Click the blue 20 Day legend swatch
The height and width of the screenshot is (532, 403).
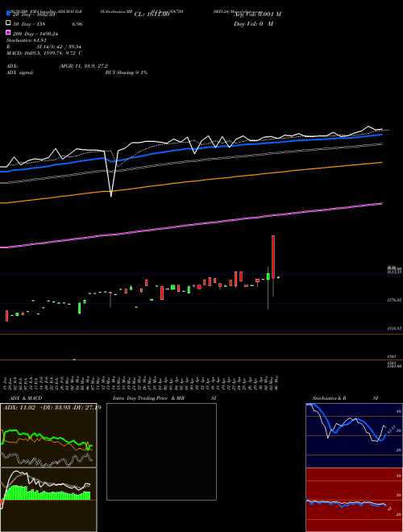(9, 14)
